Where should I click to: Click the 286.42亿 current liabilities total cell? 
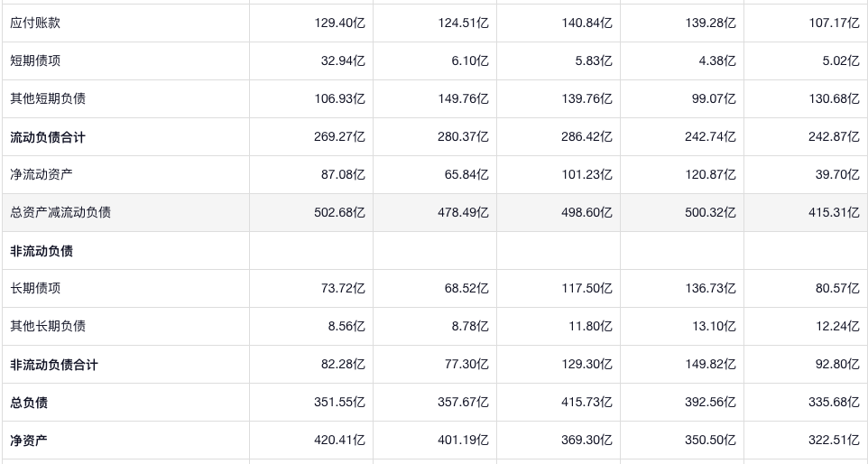tap(586, 137)
